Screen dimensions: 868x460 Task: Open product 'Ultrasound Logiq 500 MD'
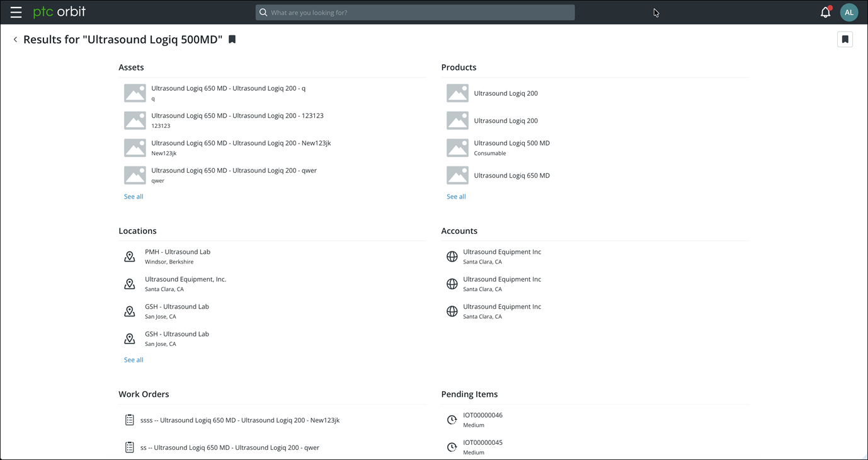coord(511,143)
